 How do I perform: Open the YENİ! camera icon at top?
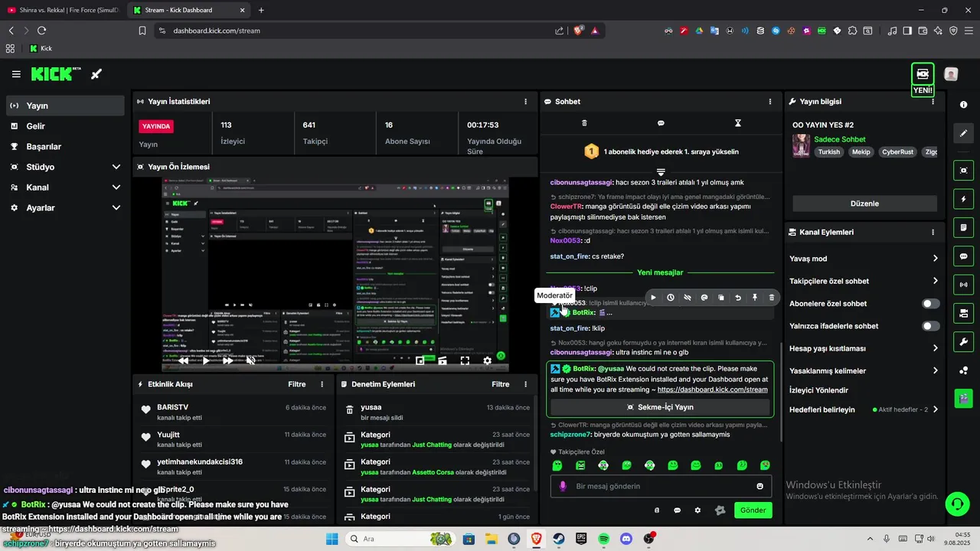923,74
